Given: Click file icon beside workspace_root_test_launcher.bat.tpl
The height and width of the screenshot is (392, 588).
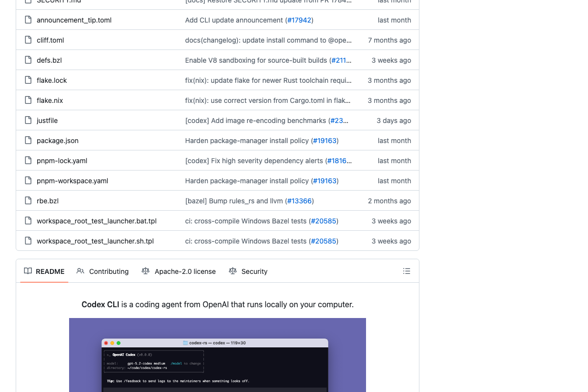Looking at the screenshot, I should 28,221.
